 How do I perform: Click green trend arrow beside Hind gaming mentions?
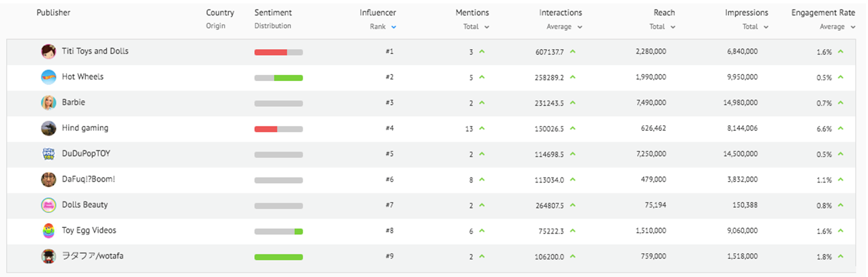point(482,128)
